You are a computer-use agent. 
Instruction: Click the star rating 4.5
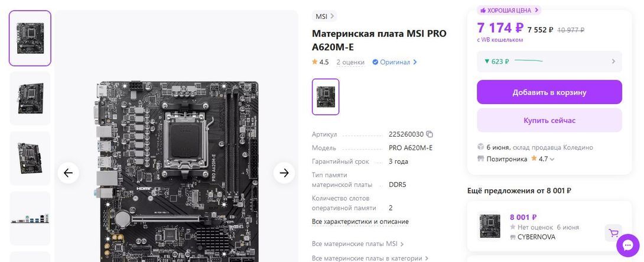[x=320, y=62]
